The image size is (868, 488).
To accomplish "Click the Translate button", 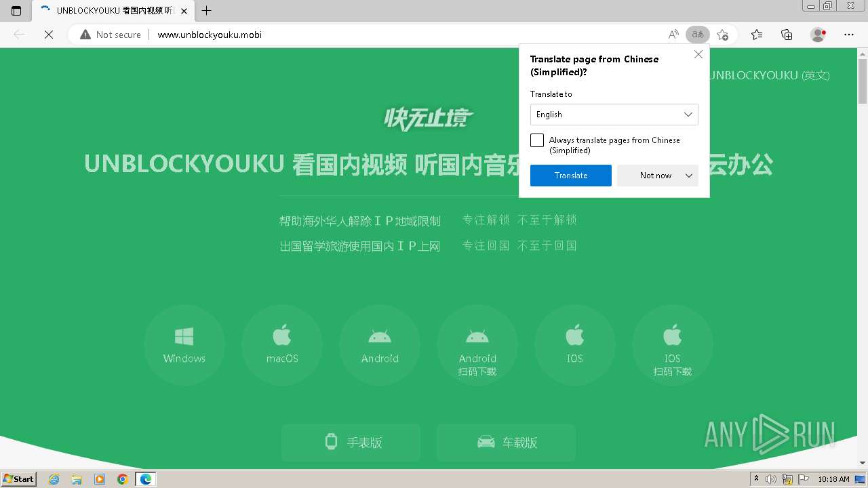I will tap(571, 176).
